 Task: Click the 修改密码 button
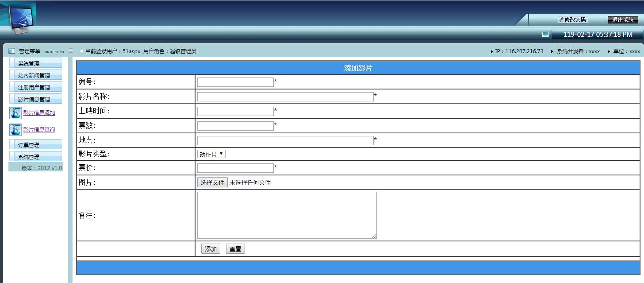(573, 20)
